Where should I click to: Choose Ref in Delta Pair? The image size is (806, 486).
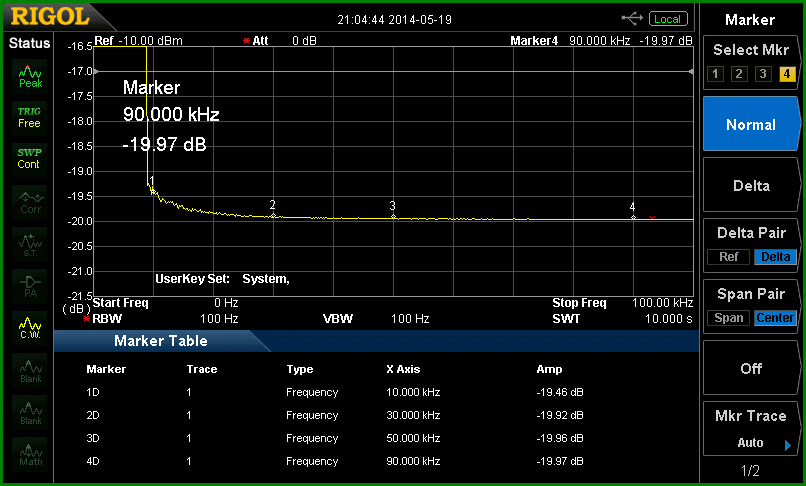(x=728, y=257)
